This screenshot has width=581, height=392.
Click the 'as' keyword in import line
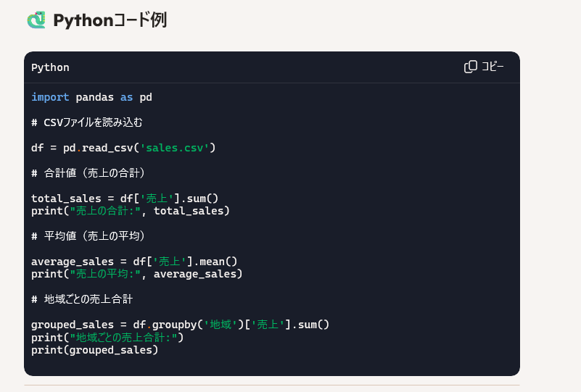point(126,97)
